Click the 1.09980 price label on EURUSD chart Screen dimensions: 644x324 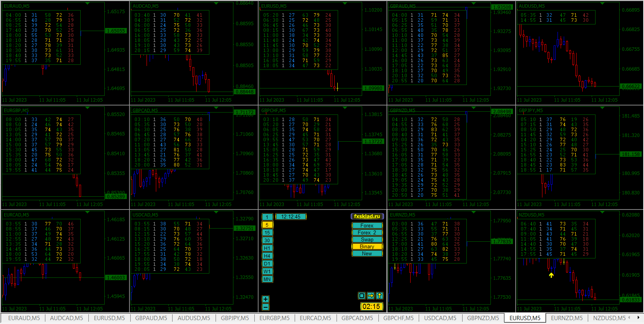(x=373, y=88)
